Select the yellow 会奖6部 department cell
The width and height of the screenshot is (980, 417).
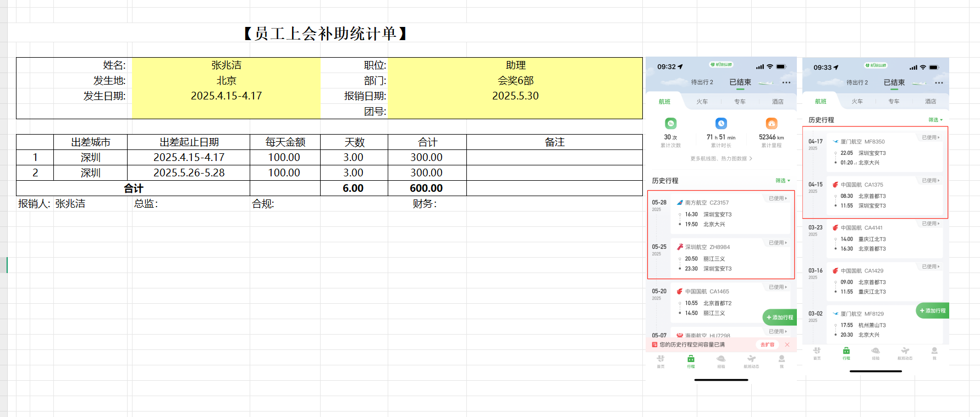point(515,81)
